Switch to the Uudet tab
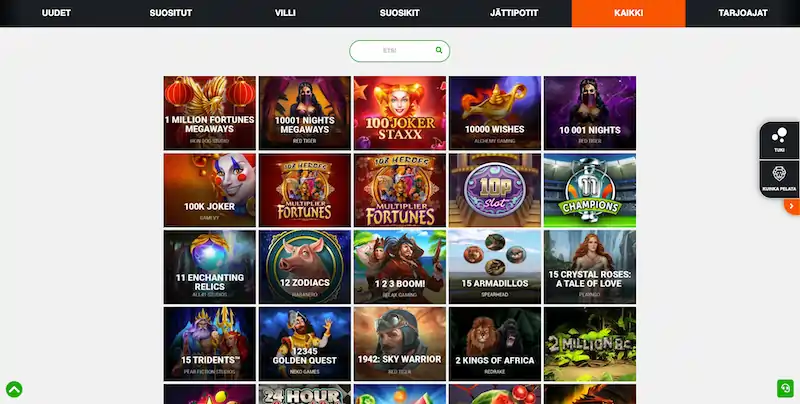800x404 pixels. [56, 13]
